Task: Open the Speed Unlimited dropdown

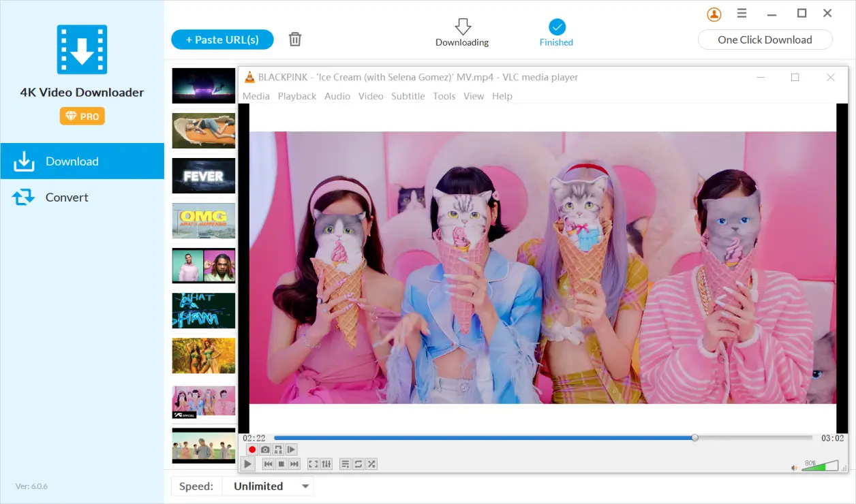Action: point(268,486)
